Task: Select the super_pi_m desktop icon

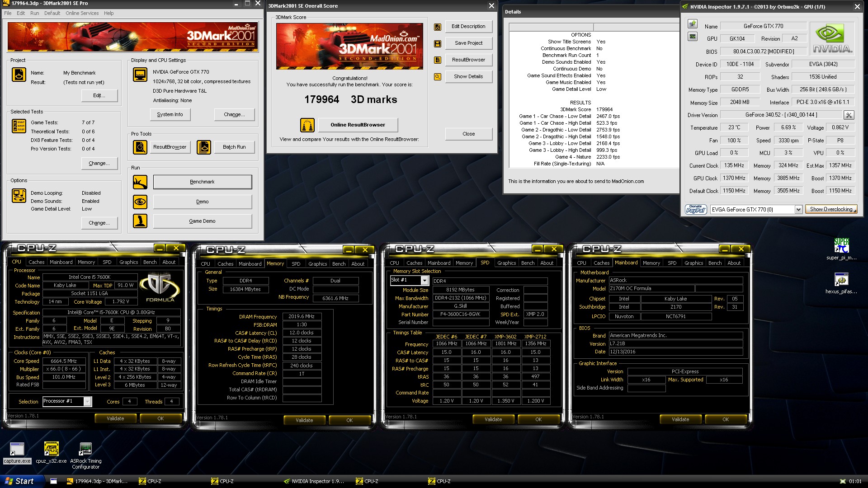Action: click(x=841, y=249)
